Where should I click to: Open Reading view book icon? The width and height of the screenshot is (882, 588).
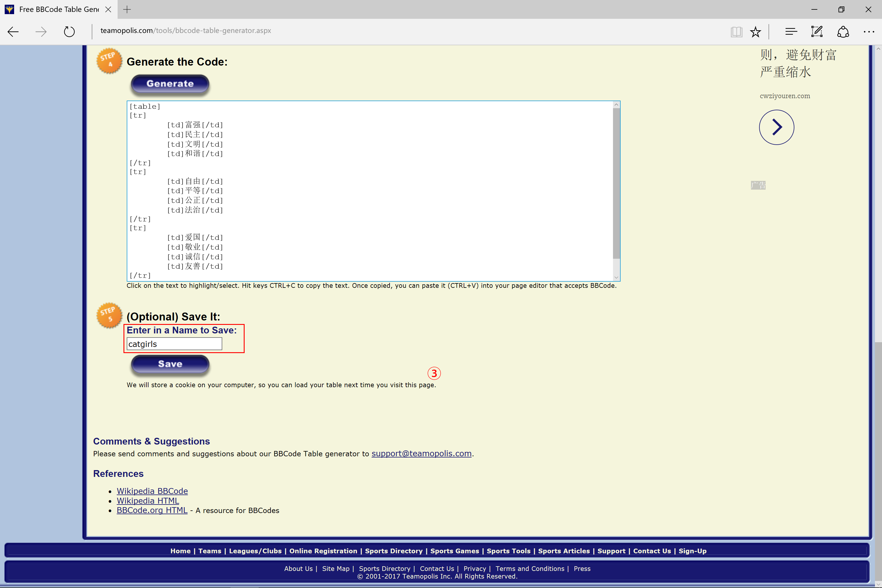(736, 31)
